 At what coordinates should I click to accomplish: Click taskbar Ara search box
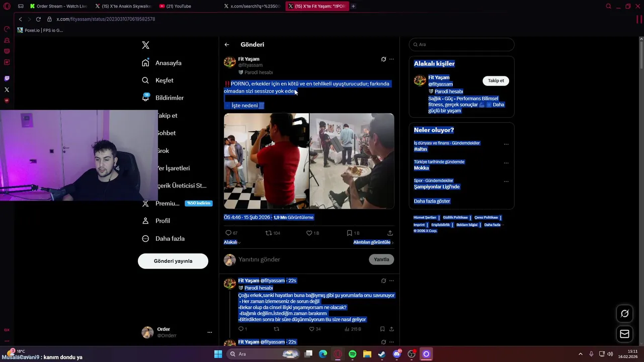(x=263, y=354)
